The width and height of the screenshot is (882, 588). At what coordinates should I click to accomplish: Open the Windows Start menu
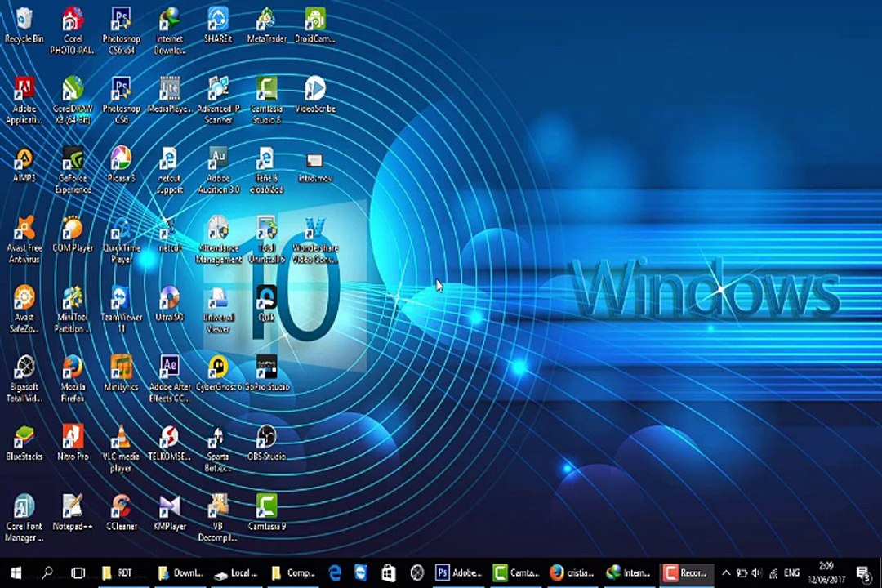16,572
